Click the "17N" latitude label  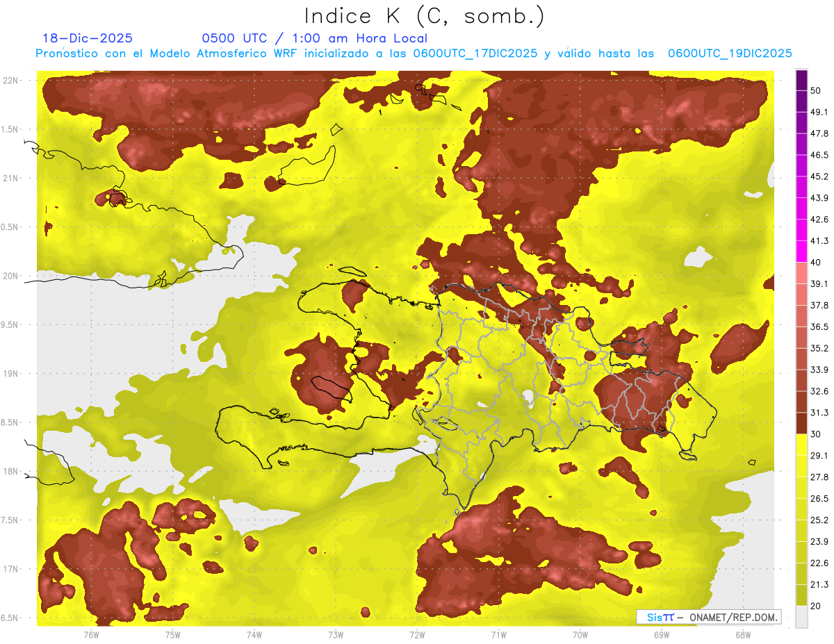tap(10, 570)
